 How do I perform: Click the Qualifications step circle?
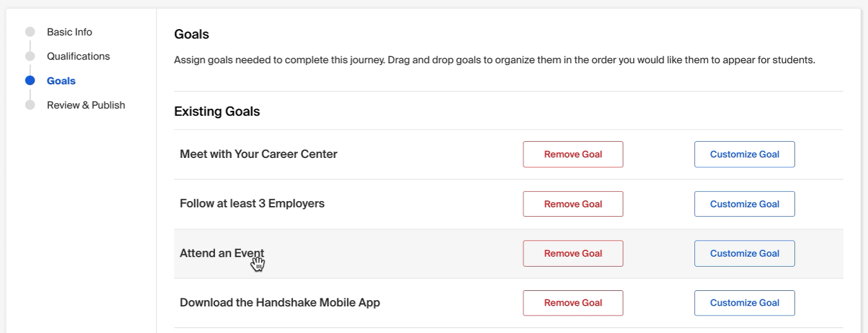pyautogui.click(x=30, y=56)
